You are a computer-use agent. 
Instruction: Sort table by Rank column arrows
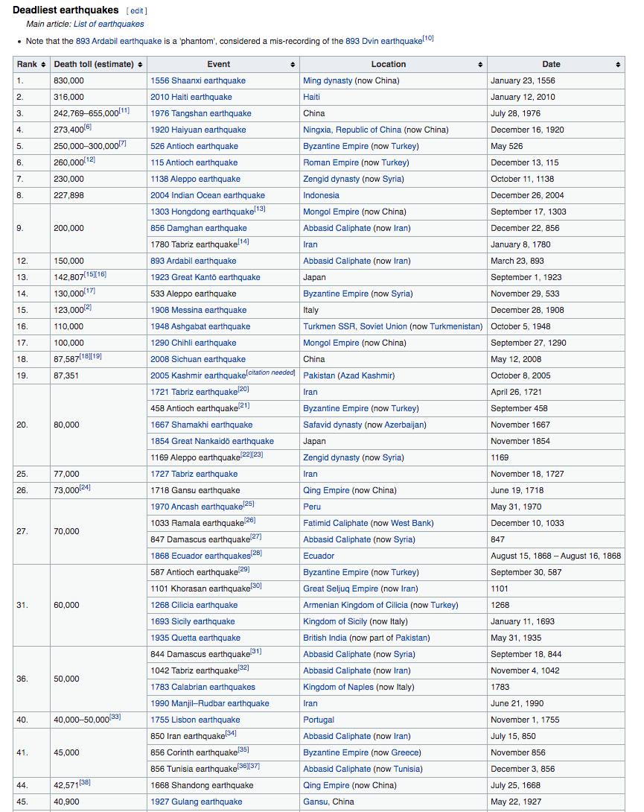click(43, 65)
